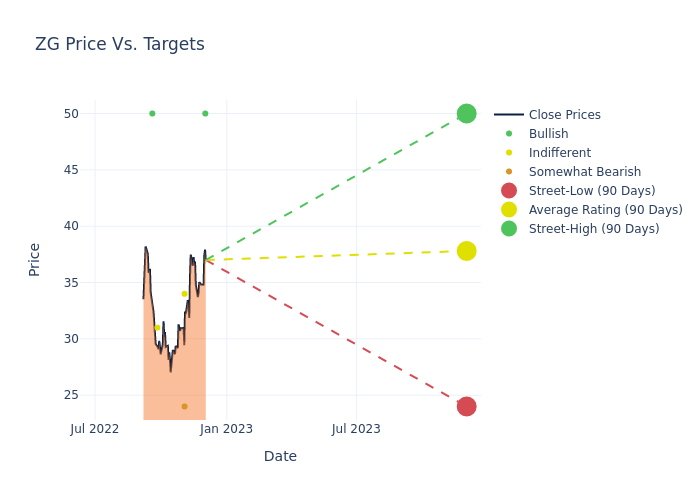Click the orange Somewhat Bearish legend dot
The image size is (700, 500).
509,172
